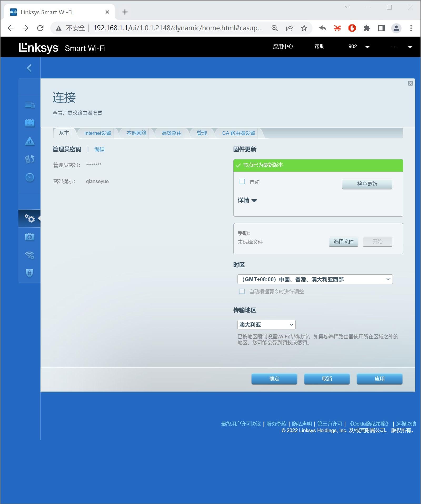Switch to the 管理 tab

point(202,133)
